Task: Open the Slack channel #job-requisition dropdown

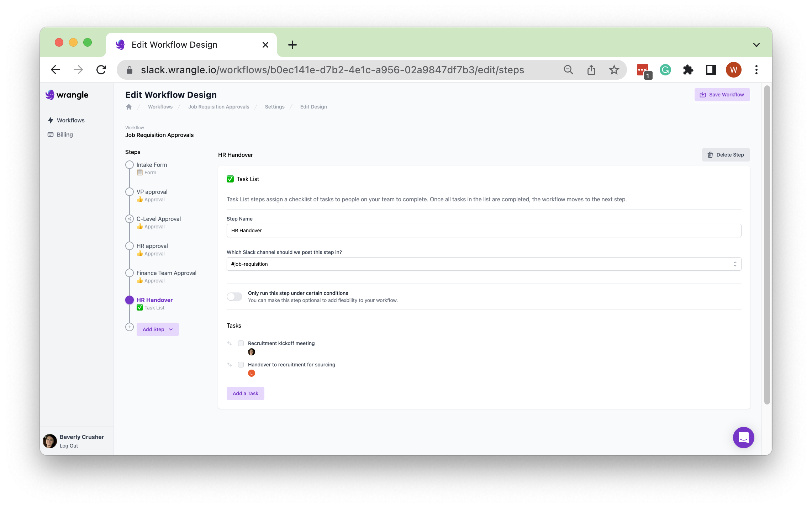Action: [484, 264]
